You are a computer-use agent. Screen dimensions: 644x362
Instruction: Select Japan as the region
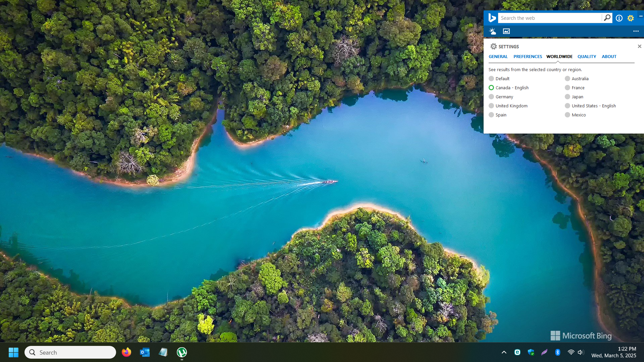point(567,97)
